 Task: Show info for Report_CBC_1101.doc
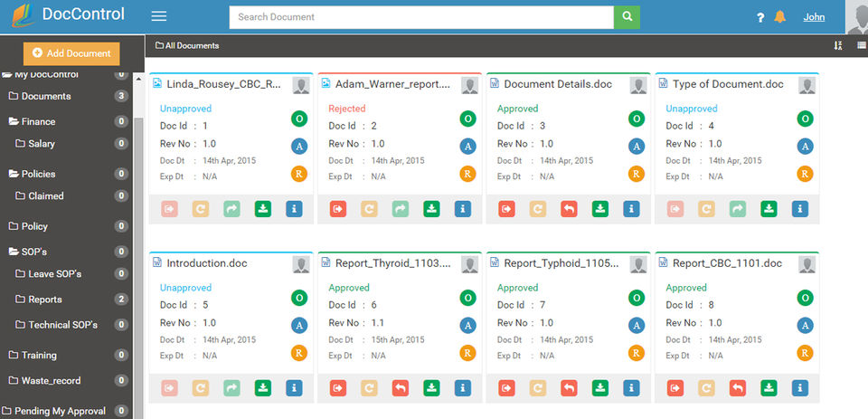pos(800,388)
